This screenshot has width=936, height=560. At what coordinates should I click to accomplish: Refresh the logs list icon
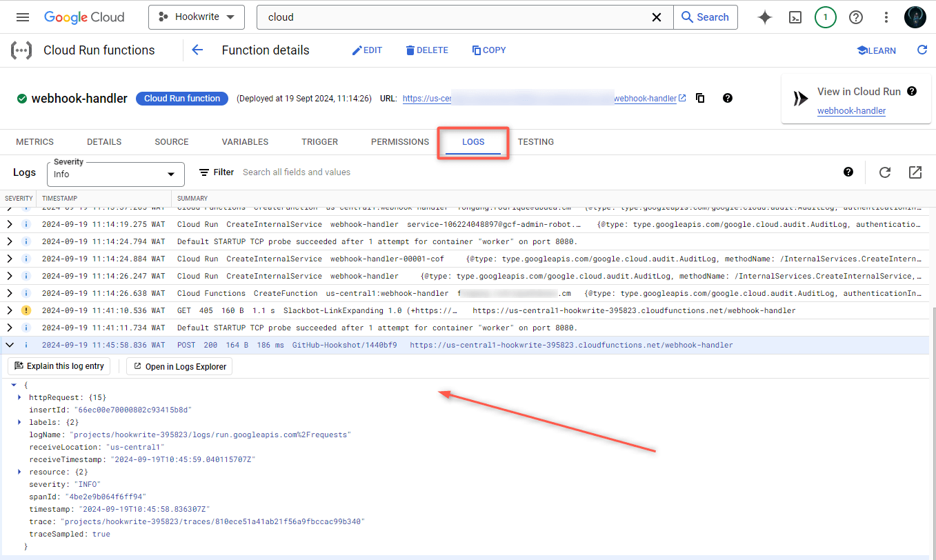point(885,172)
